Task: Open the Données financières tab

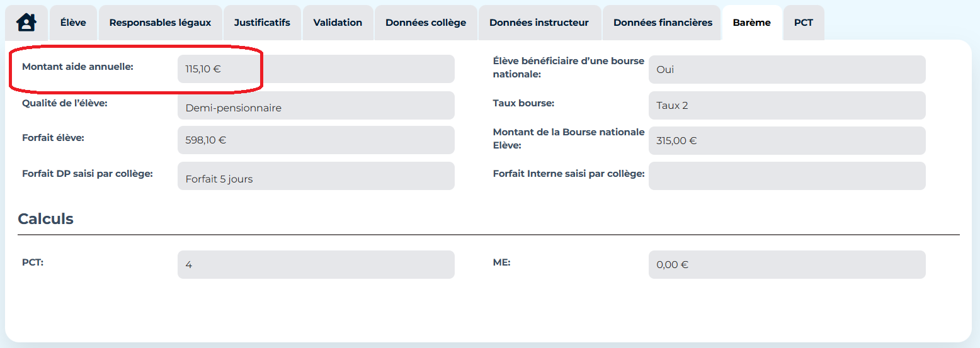Action: point(663,23)
